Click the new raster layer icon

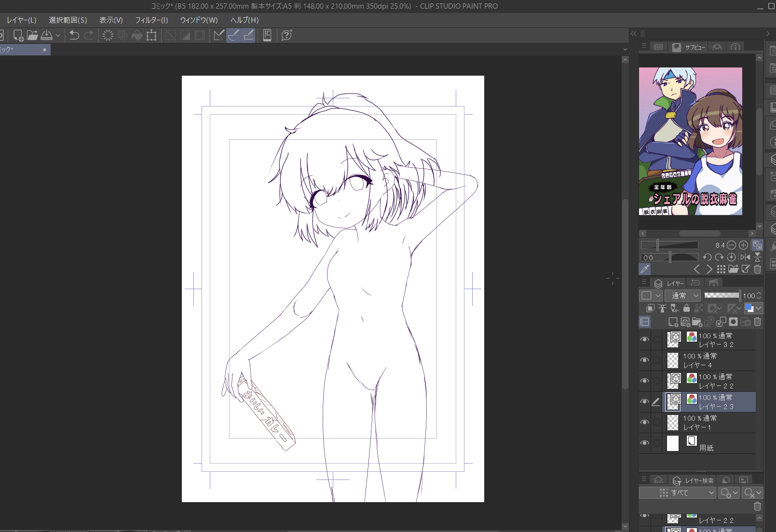(x=673, y=322)
